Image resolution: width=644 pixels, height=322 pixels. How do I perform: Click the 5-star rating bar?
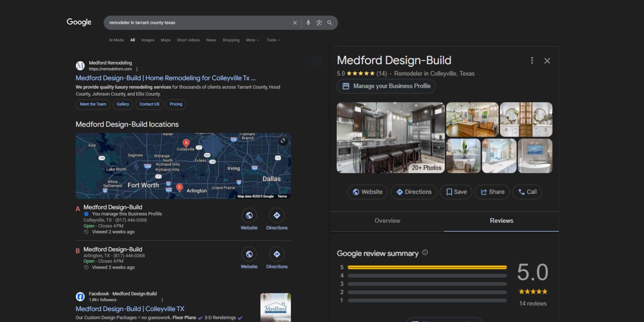click(x=427, y=267)
